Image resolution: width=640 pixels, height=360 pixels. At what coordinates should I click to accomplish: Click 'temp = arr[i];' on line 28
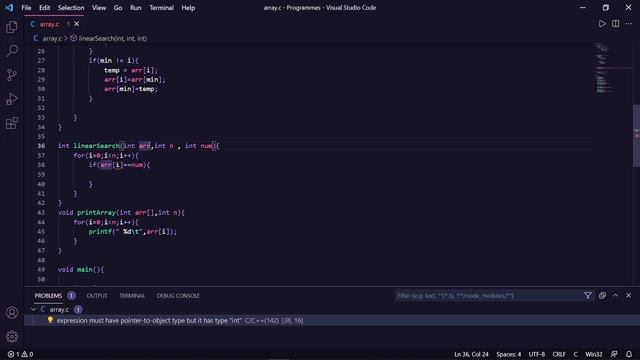[x=131, y=70]
